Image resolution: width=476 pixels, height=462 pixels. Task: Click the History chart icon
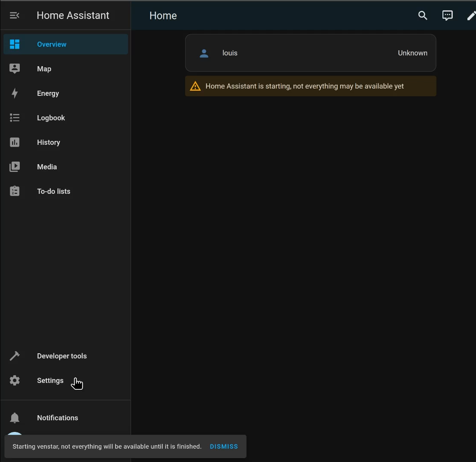tap(15, 142)
